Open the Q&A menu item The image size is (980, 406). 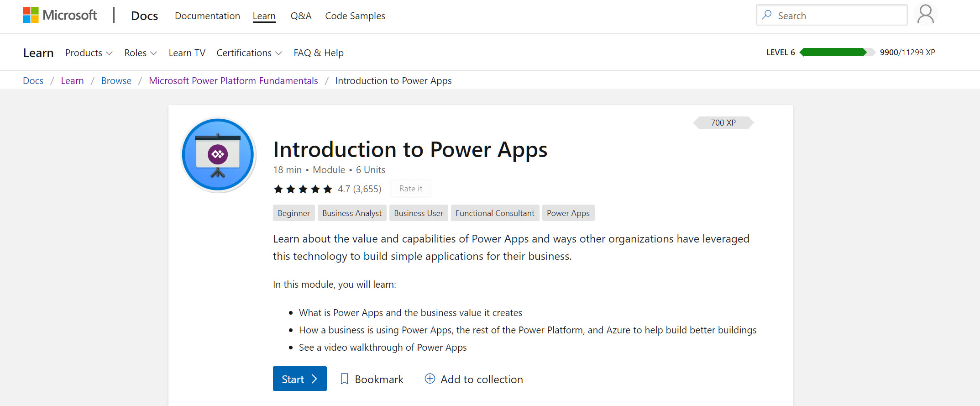coord(301,16)
